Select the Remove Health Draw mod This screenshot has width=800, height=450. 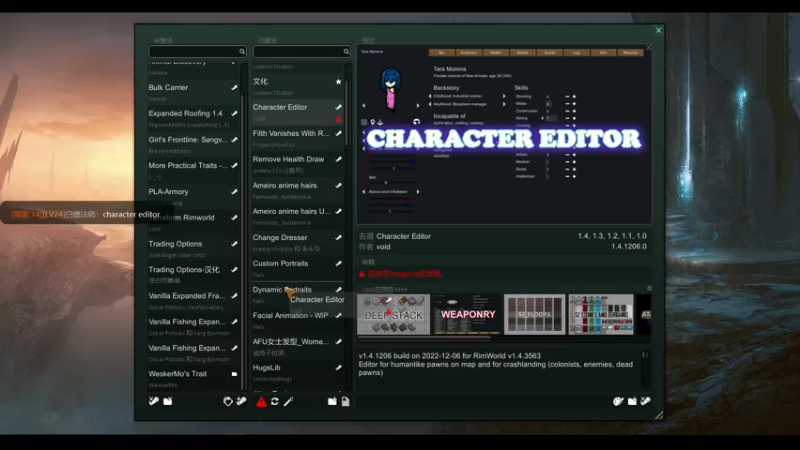coord(297,164)
